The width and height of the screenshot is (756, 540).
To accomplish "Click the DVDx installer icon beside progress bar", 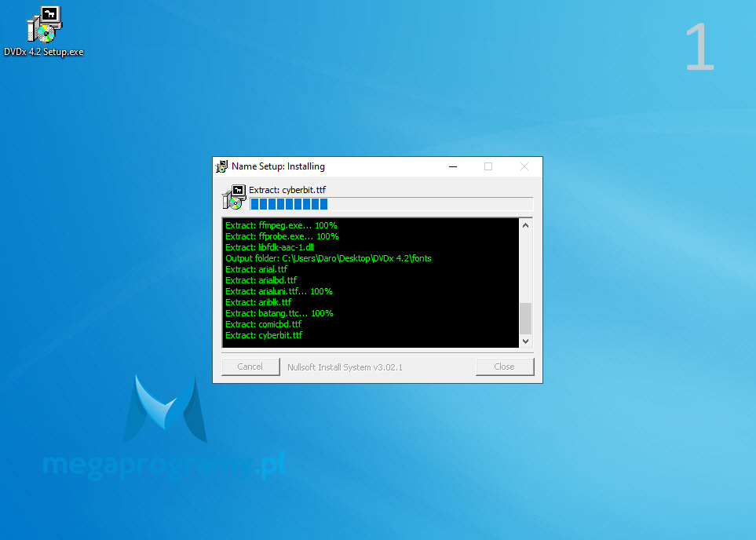I will coord(234,197).
